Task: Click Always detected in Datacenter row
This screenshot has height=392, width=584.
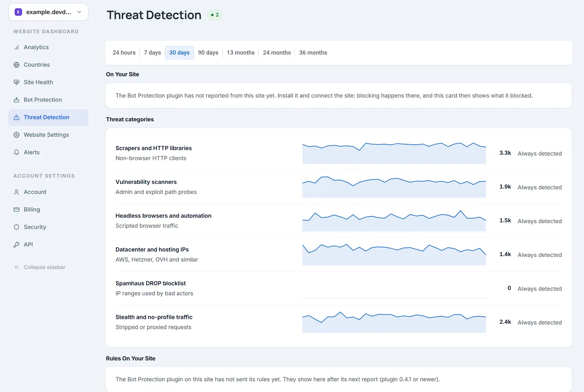Action: (540, 255)
